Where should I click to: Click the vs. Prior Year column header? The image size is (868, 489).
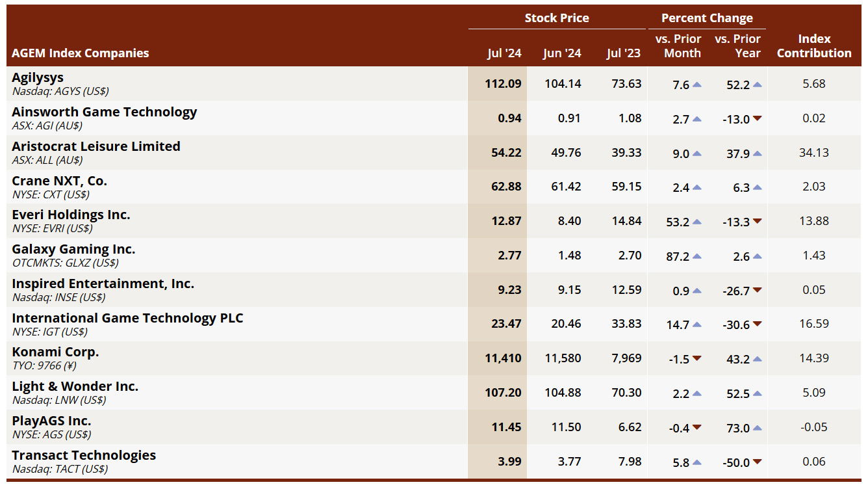(737, 46)
